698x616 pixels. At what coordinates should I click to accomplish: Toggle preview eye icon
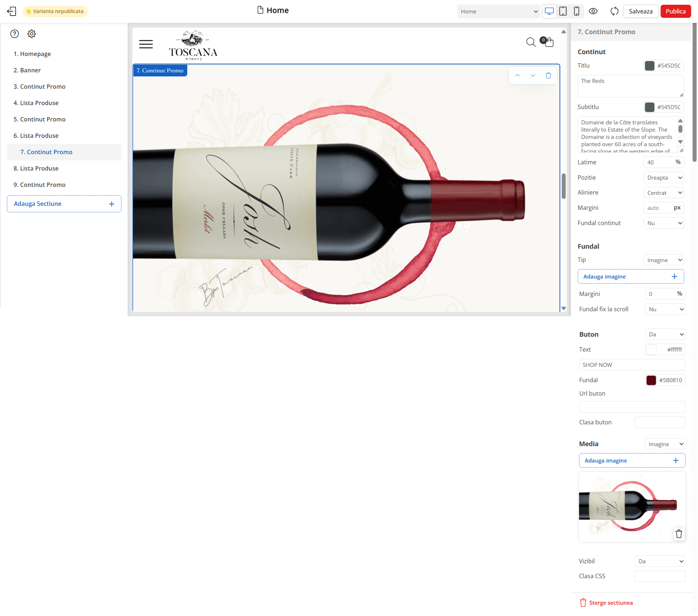tap(593, 11)
